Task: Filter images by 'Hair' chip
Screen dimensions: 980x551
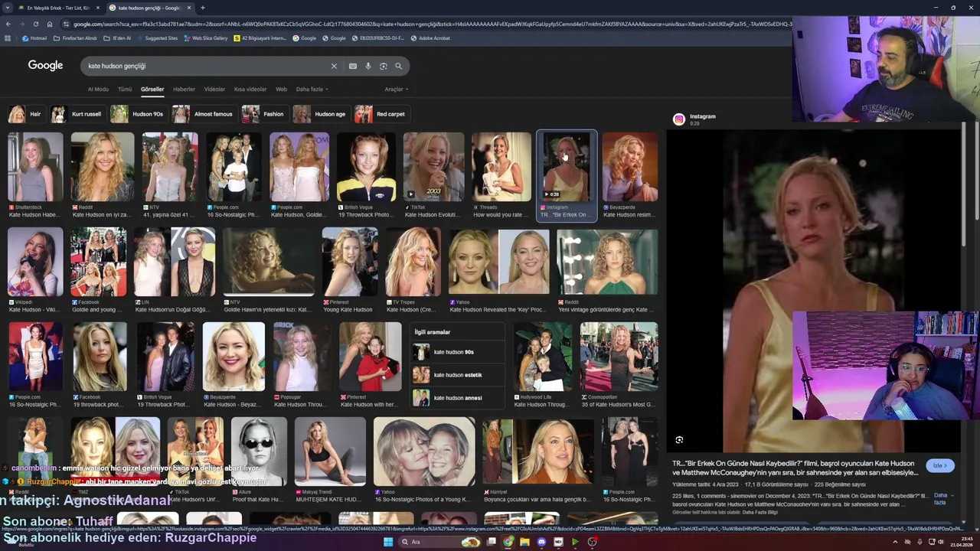Action: [25, 114]
